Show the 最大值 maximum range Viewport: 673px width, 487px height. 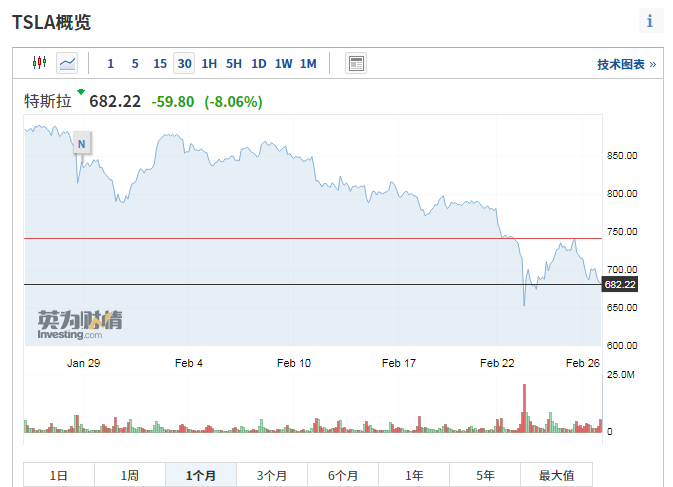[556, 475]
